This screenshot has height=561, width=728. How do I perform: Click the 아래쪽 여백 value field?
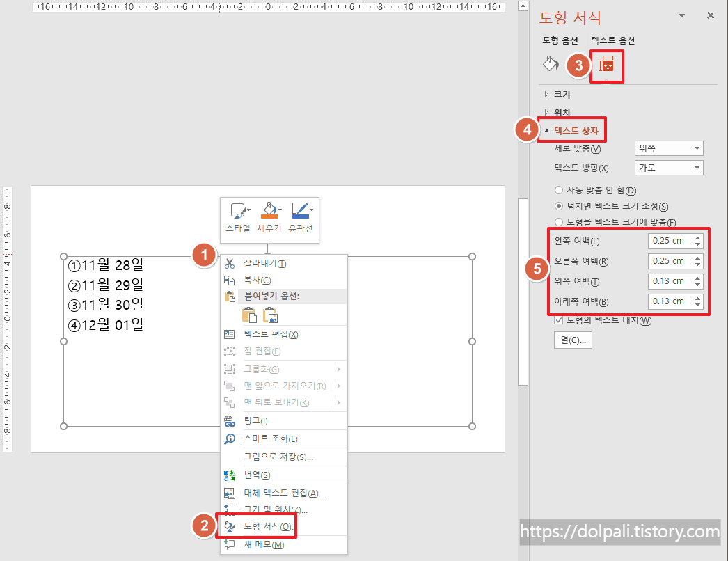click(x=670, y=301)
